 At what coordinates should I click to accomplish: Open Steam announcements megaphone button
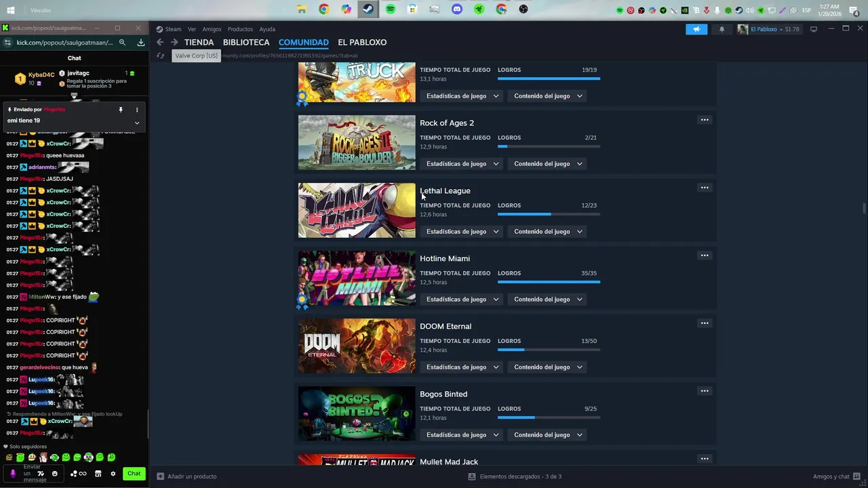tap(696, 29)
